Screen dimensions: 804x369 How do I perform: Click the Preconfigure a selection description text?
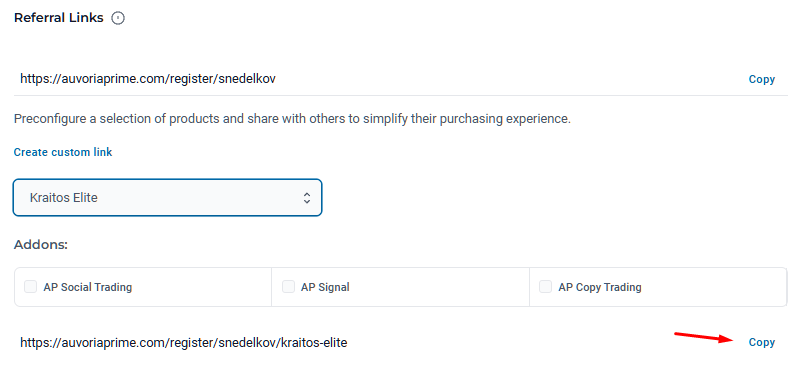click(x=292, y=119)
